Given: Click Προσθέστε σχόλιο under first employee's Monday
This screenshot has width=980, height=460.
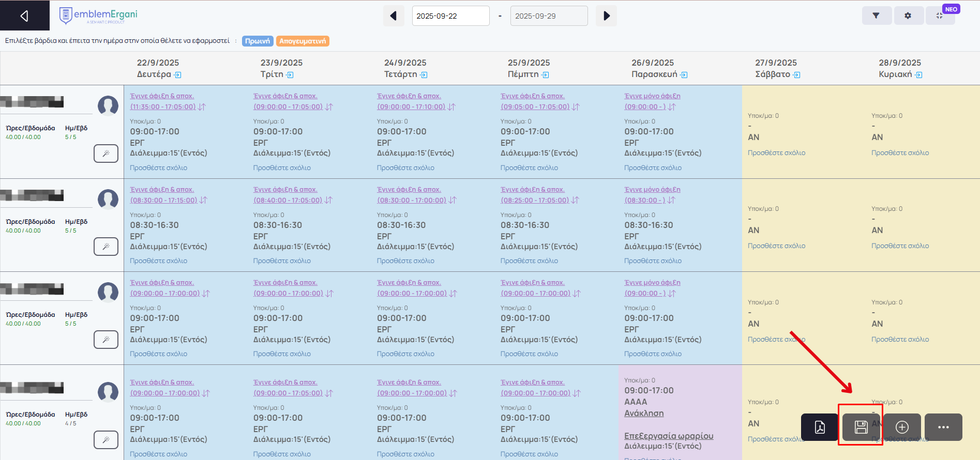Looking at the screenshot, I should pos(158,168).
